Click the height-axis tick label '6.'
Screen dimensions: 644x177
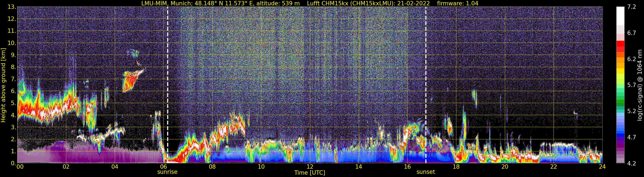tap(13, 91)
